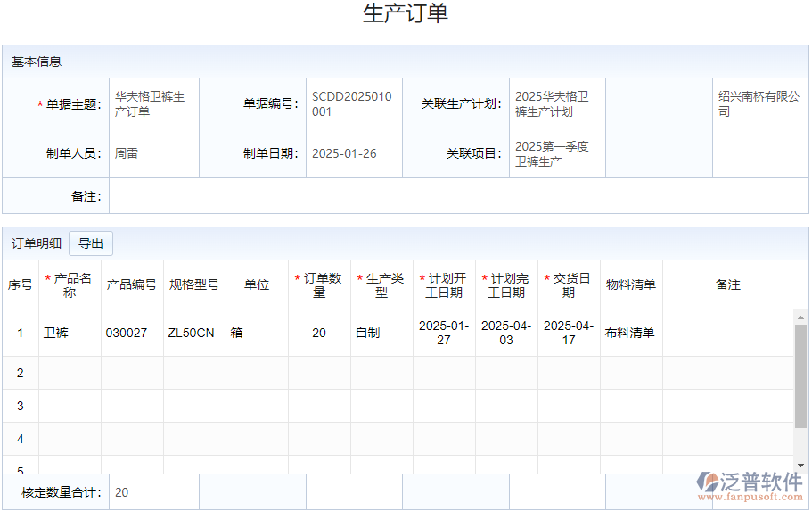Image resolution: width=812 pixels, height=511 pixels.
Task: Click the 序号 column header
Action: pos(21,284)
